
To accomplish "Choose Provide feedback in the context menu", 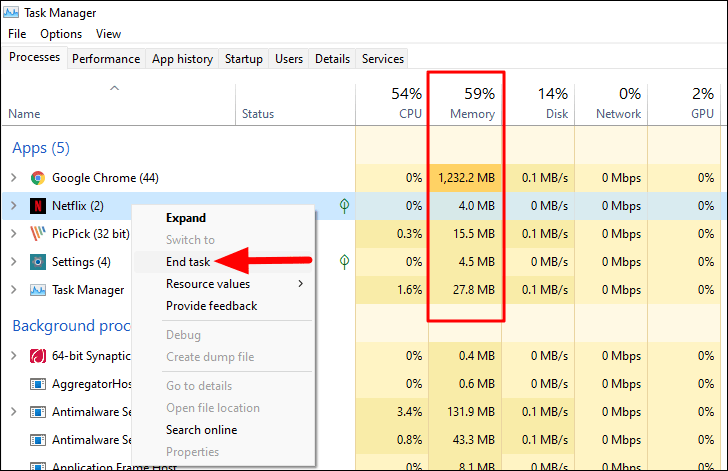I will coord(223,306).
